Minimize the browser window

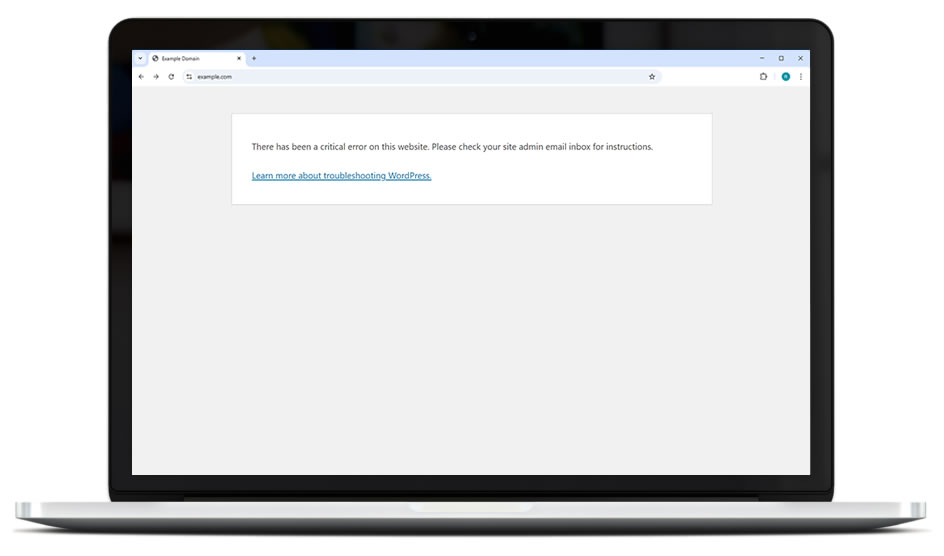(762, 58)
